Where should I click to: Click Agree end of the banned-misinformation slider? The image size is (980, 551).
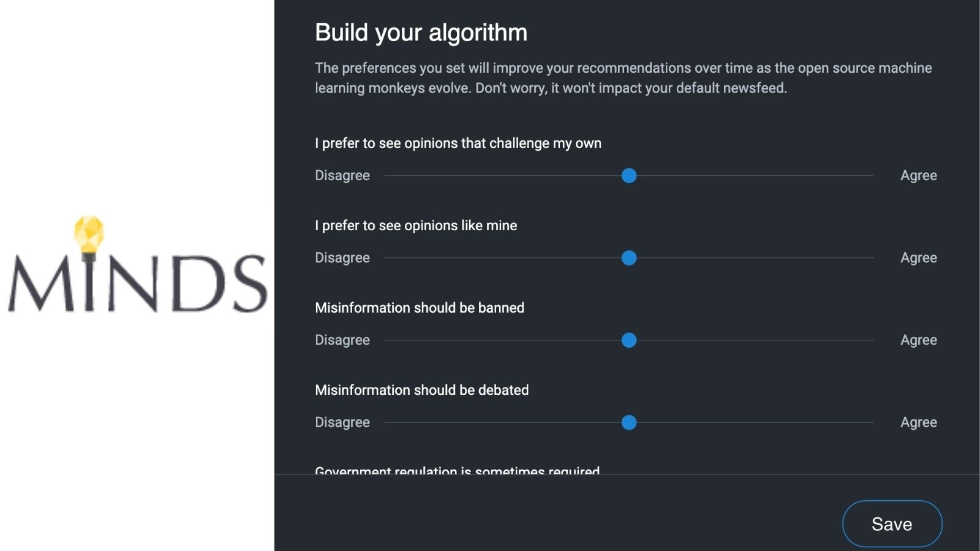pos(918,340)
